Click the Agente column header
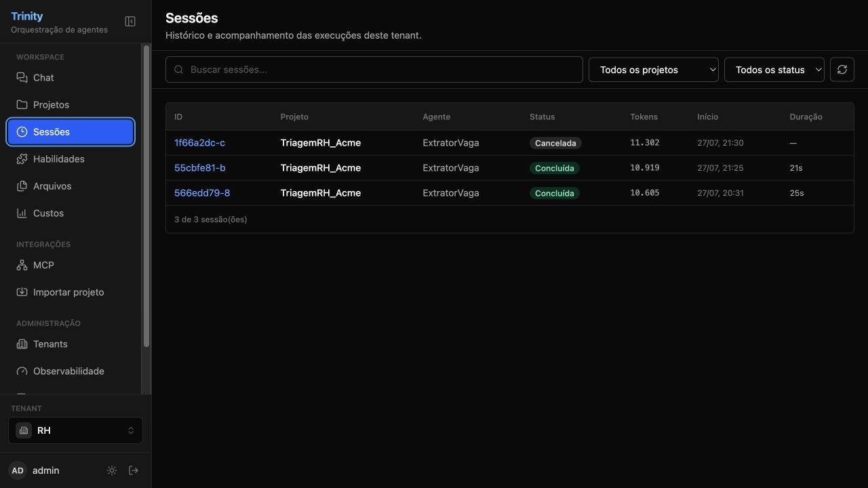 click(436, 117)
